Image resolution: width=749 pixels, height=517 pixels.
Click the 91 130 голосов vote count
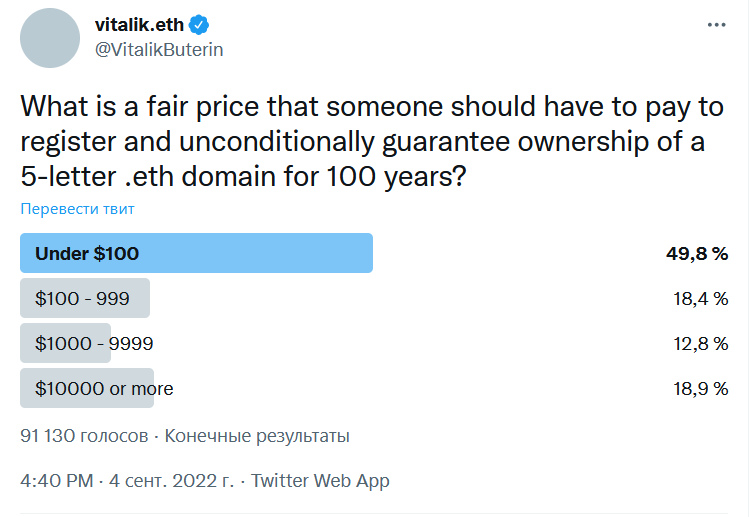tap(83, 436)
